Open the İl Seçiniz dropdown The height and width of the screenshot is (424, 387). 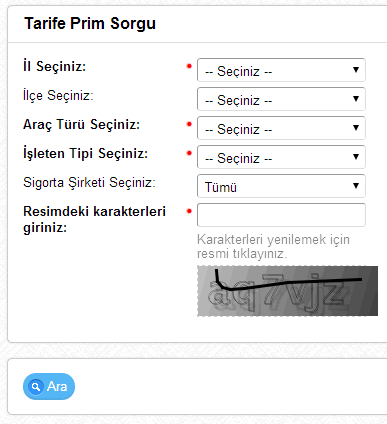[x=281, y=70]
